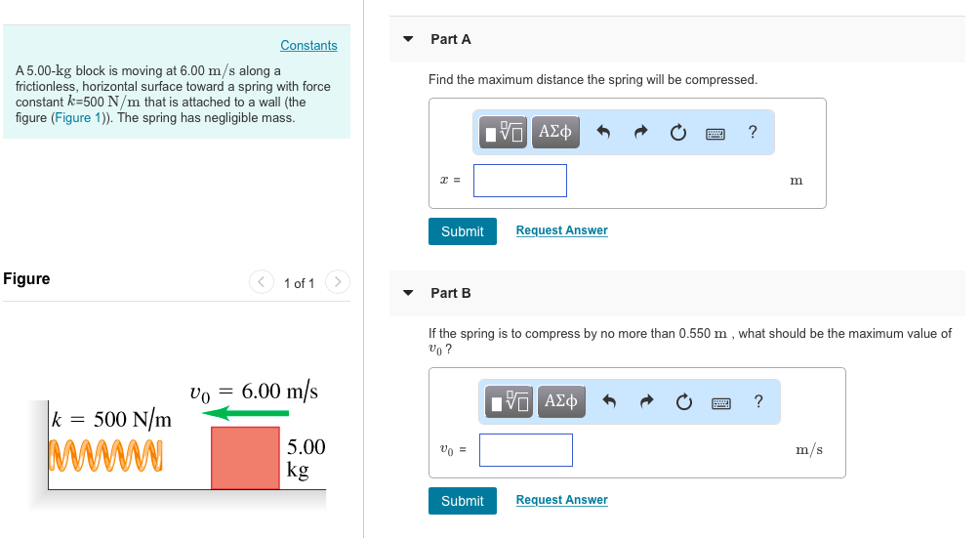Click the x answer input box
980x538 pixels.
pos(520,181)
